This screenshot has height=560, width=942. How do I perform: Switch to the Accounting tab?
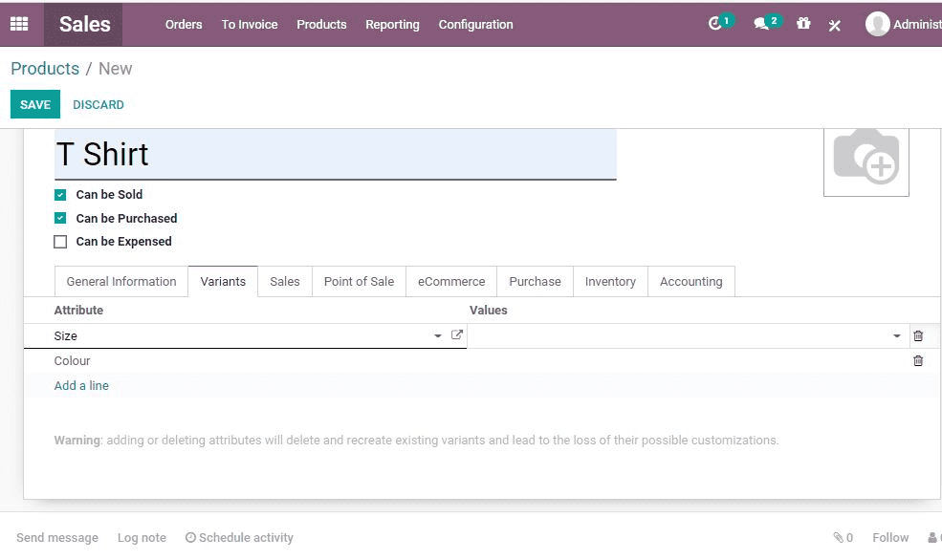click(690, 282)
